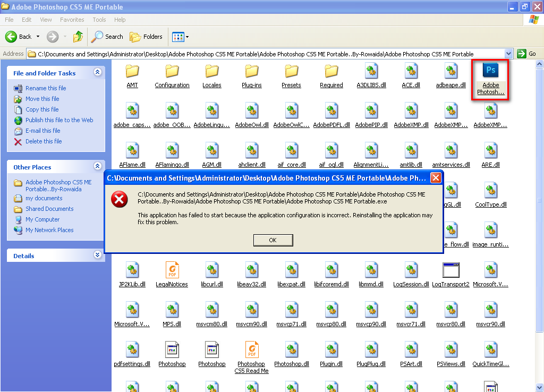Select the AdobePIP.dll file icon
Screen dimensions: 544x392
click(371, 111)
